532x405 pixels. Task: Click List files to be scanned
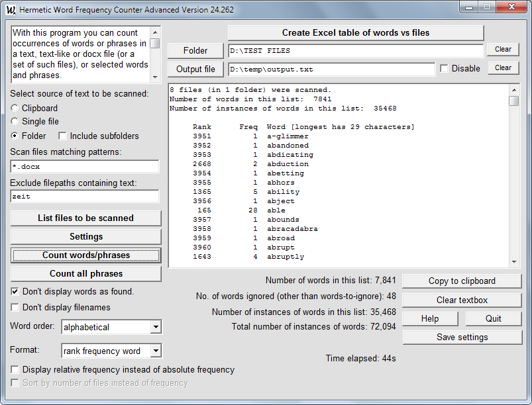[86, 218]
